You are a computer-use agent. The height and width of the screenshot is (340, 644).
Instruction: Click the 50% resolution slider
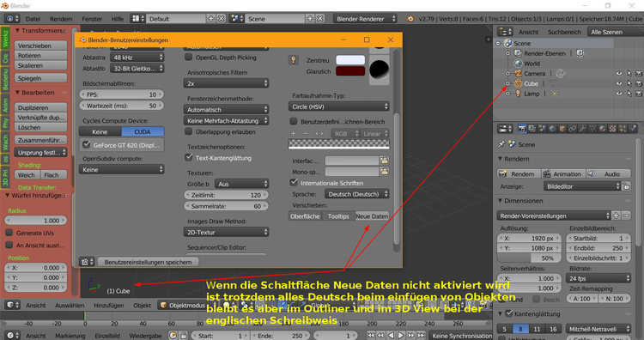pos(529,258)
